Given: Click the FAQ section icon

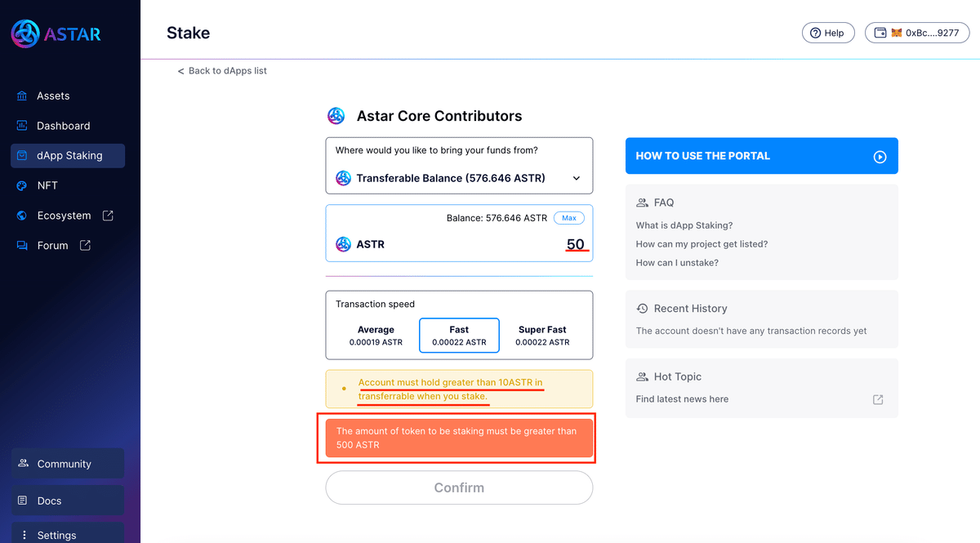Looking at the screenshot, I should tap(642, 203).
